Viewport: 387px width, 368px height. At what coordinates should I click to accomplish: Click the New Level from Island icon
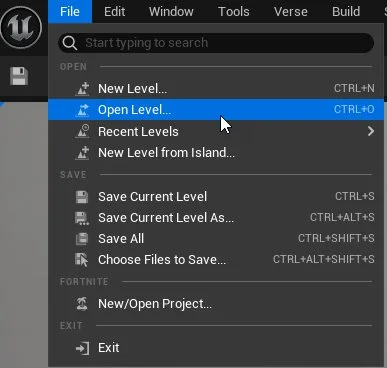(82, 153)
